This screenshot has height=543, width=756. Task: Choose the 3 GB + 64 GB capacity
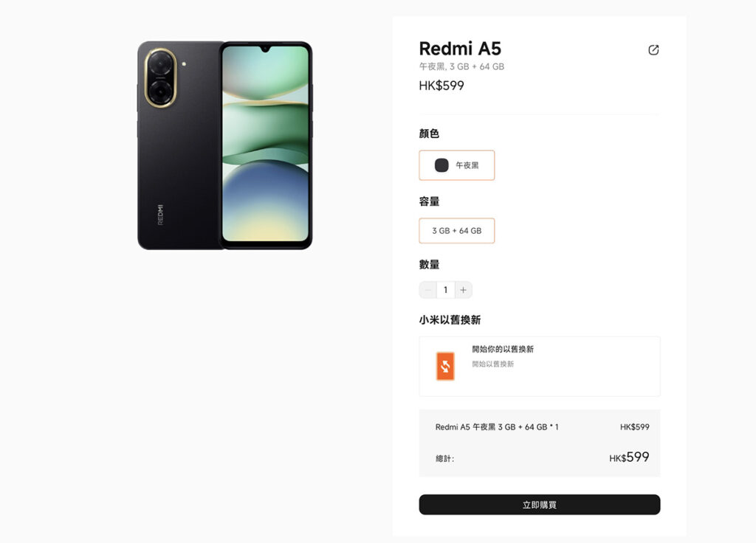[456, 231]
